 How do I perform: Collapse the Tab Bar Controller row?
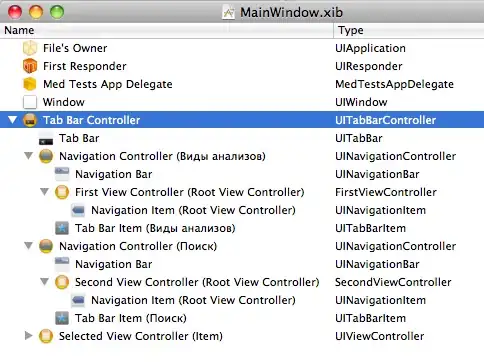coord(12,120)
